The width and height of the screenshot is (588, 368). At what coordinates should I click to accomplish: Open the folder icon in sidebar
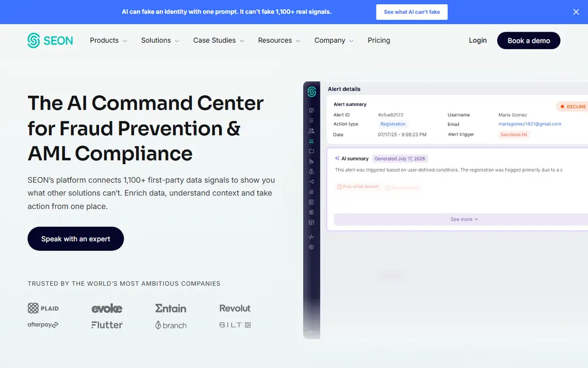coord(311,151)
